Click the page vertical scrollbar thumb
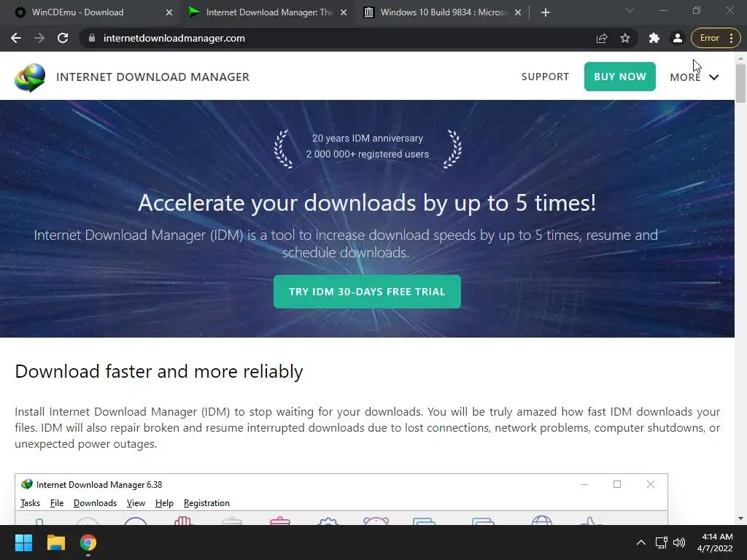 (x=741, y=83)
